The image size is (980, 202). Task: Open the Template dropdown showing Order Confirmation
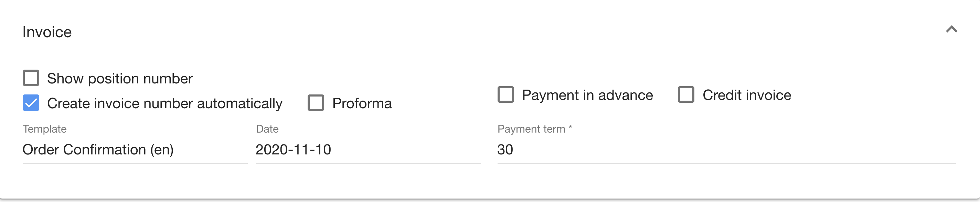click(x=135, y=149)
